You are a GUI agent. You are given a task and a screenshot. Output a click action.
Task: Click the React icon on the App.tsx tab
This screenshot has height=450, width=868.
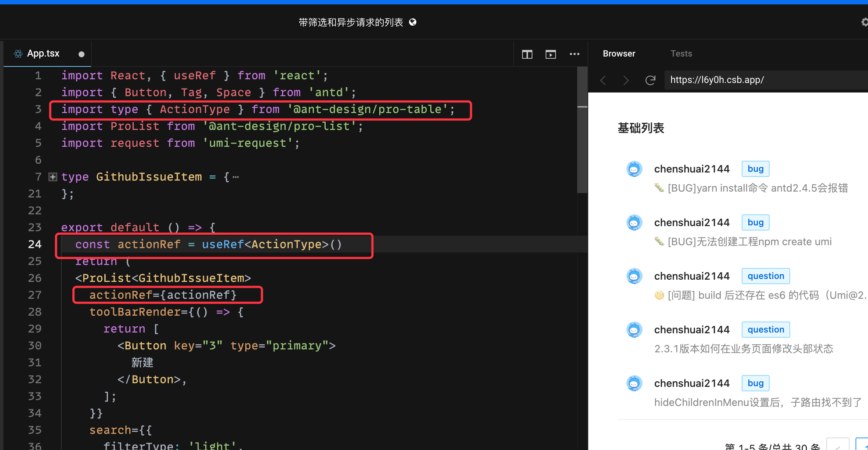(18, 54)
